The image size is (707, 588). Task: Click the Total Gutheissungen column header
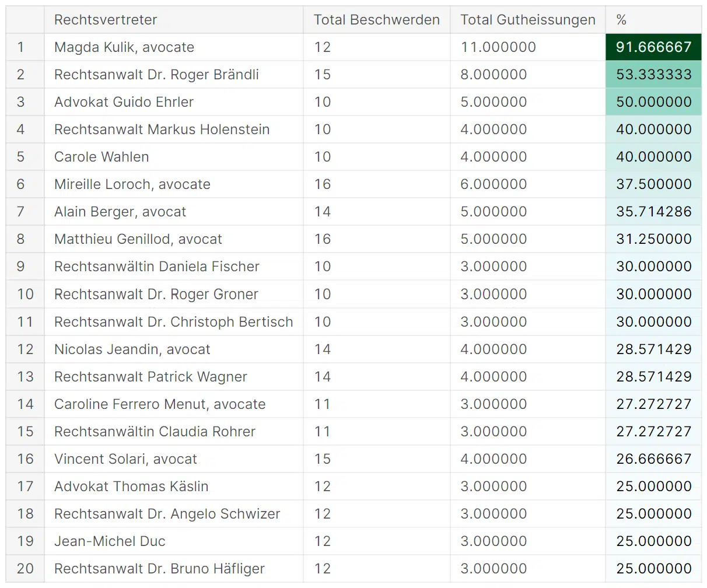pos(527,20)
